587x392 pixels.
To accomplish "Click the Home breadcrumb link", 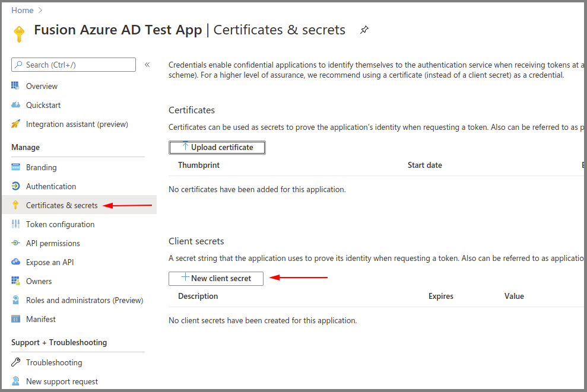I will click(23, 10).
